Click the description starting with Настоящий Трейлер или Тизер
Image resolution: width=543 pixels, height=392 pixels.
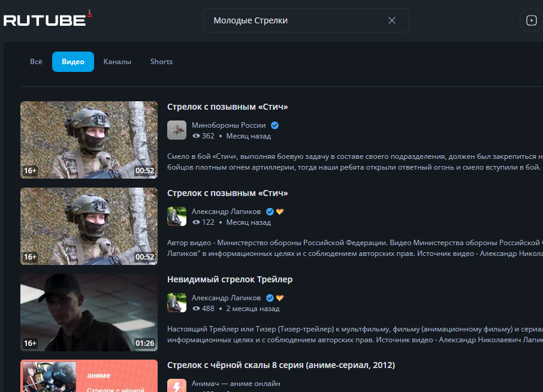tap(355, 334)
